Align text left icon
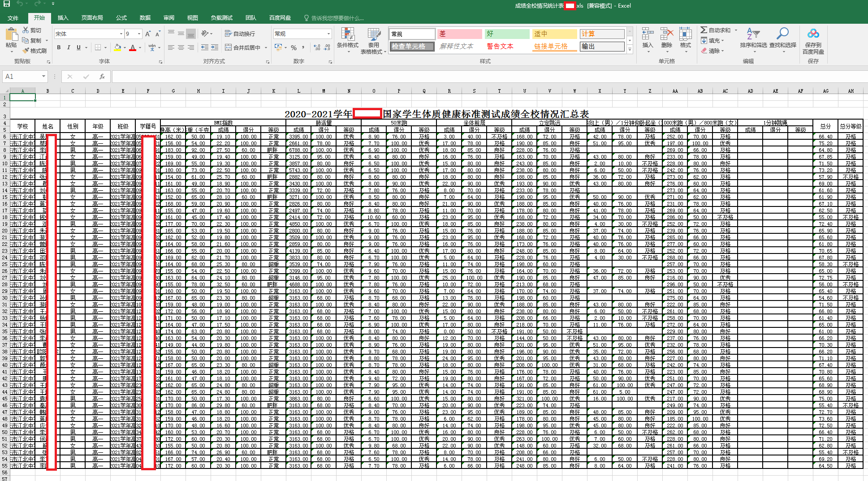The image size is (868, 481). coord(171,47)
